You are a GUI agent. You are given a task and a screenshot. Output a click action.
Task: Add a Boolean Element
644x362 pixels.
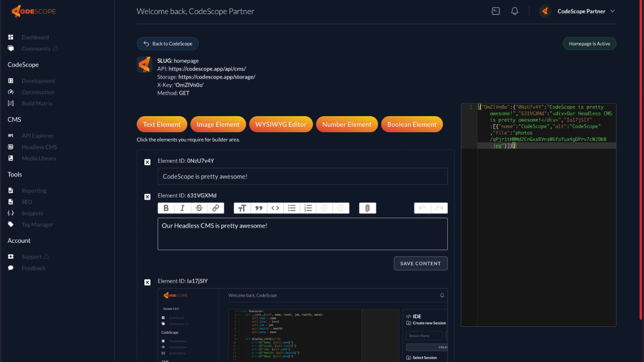click(412, 124)
